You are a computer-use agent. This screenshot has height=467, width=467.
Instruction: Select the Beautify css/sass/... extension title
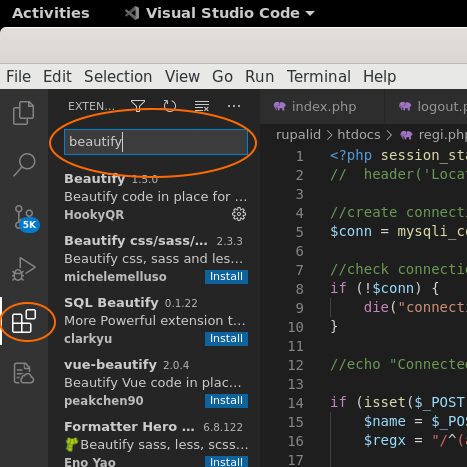[136, 241]
